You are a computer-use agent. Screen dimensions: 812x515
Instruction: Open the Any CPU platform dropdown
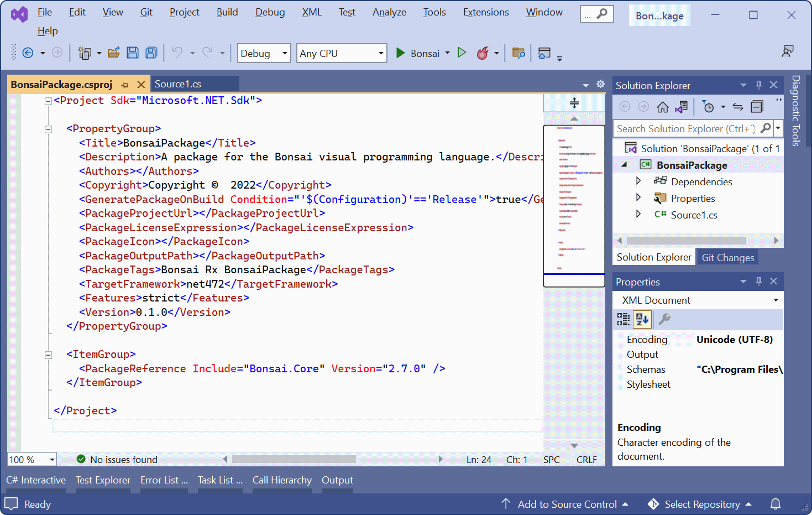tap(342, 53)
